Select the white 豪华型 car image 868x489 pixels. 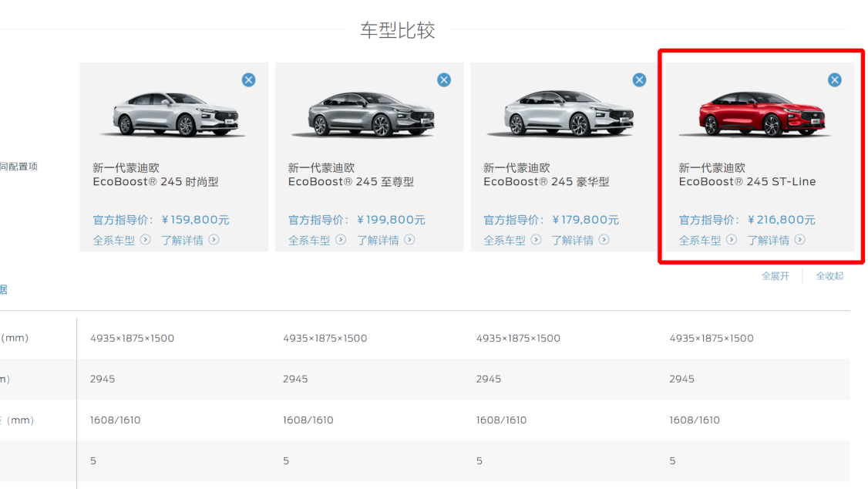560,114
